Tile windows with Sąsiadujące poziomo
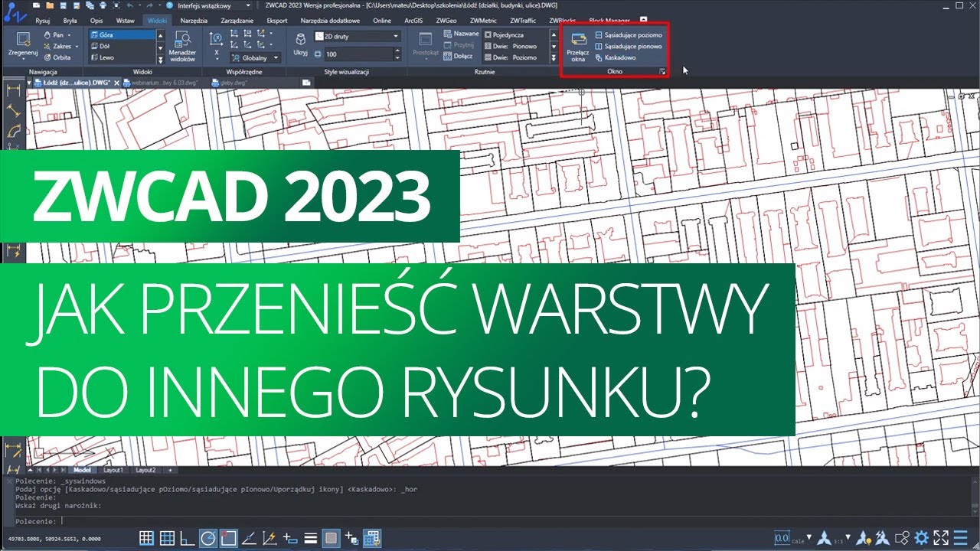The image size is (980, 551). [628, 35]
